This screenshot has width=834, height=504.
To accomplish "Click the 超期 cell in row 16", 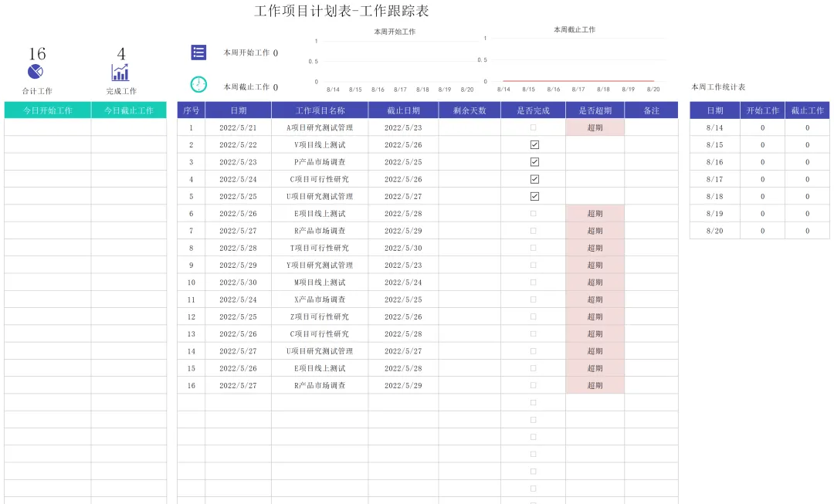I will pos(595,385).
